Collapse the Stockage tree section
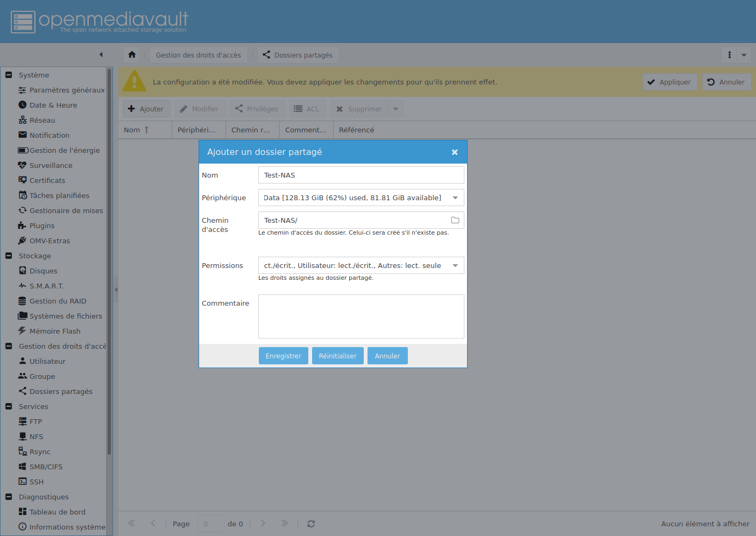 [x=9, y=256]
